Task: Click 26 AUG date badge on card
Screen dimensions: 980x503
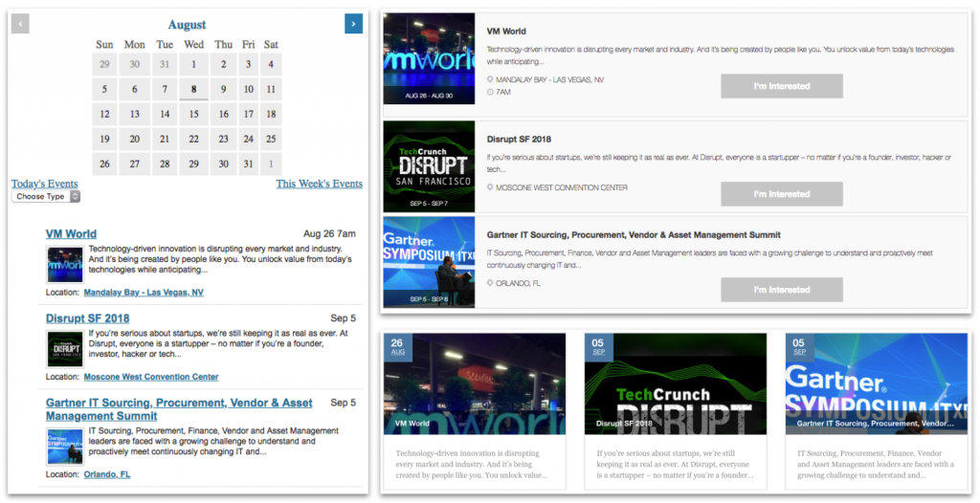Action: (397, 347)
